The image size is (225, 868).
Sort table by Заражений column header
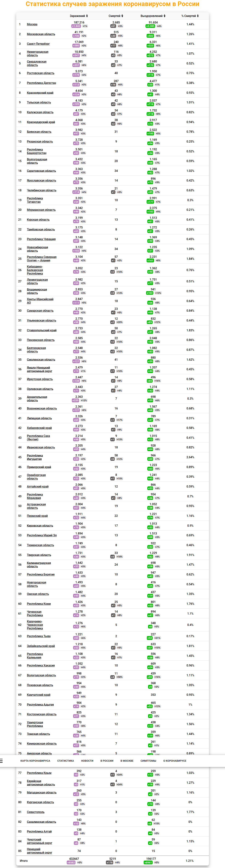point(77,16)
